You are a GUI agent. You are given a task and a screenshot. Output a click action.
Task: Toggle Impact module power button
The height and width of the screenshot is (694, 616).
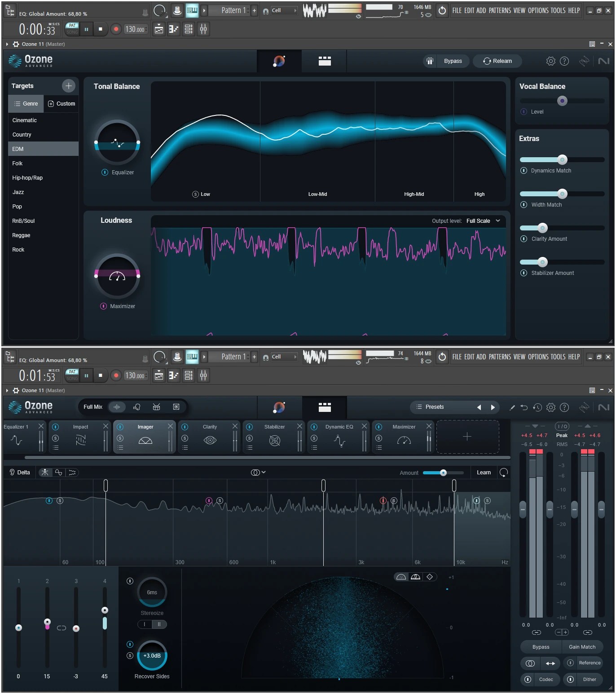coord(56,427)
